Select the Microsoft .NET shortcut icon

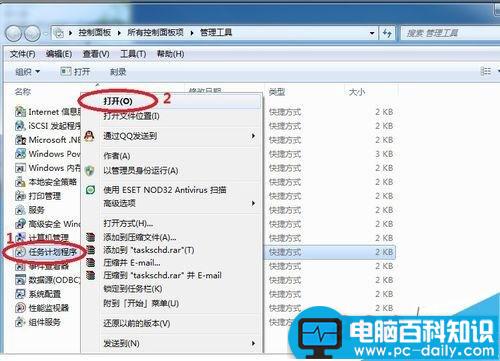pyautogui.click(x=20, y=140)
